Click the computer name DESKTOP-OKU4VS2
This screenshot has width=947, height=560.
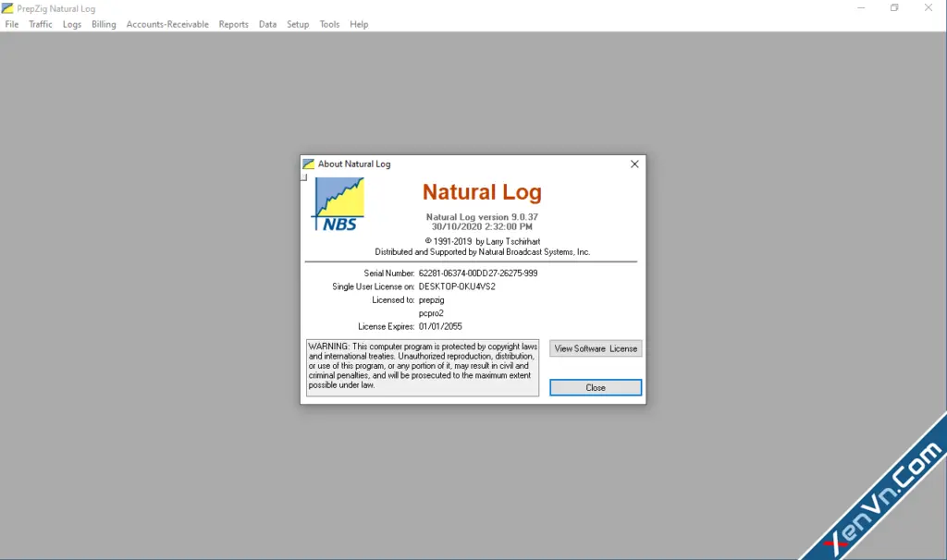457,286
